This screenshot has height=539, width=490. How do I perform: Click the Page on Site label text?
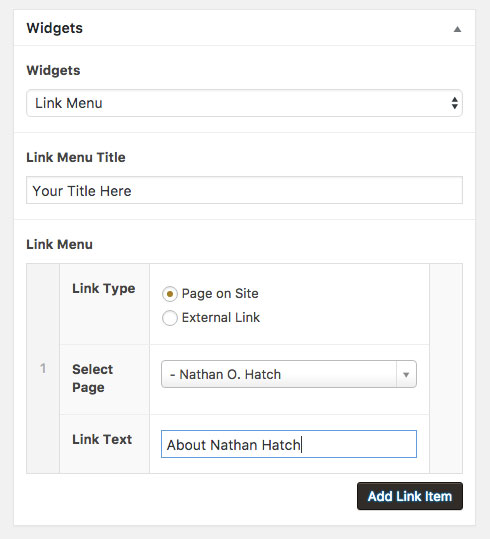(220, 294)
